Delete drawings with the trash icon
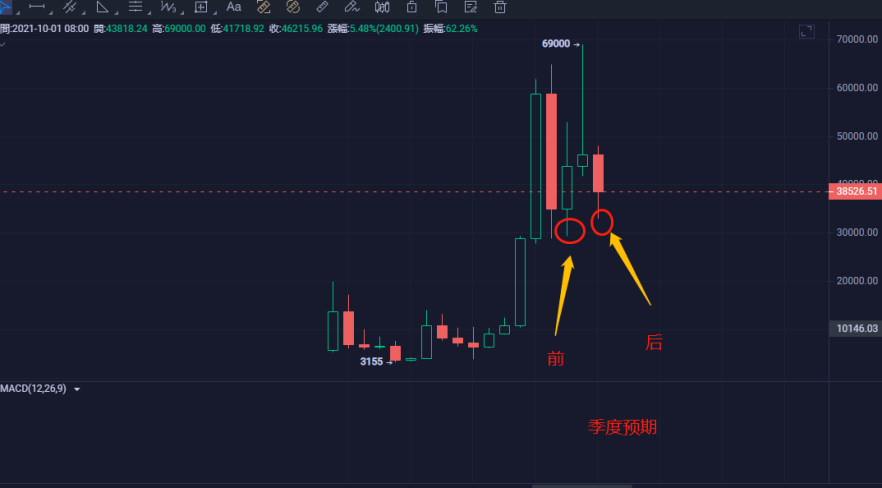 500,7
